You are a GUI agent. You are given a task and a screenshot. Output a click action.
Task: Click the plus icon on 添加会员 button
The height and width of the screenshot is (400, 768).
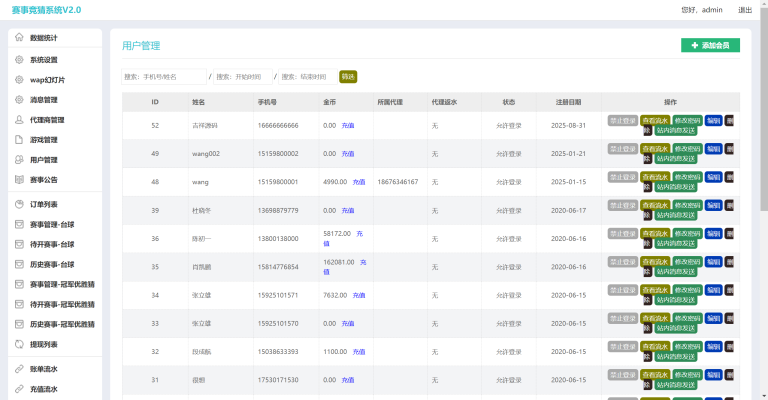695,45
